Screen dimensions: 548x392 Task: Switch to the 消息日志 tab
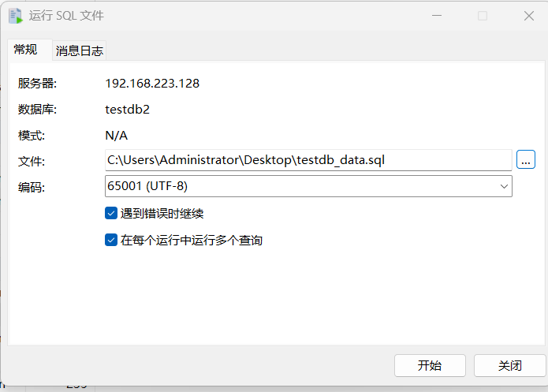click(79, 51)
